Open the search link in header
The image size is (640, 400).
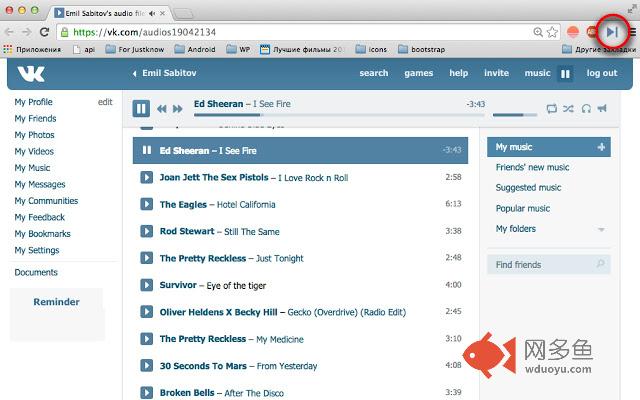[x=373, y=73]
